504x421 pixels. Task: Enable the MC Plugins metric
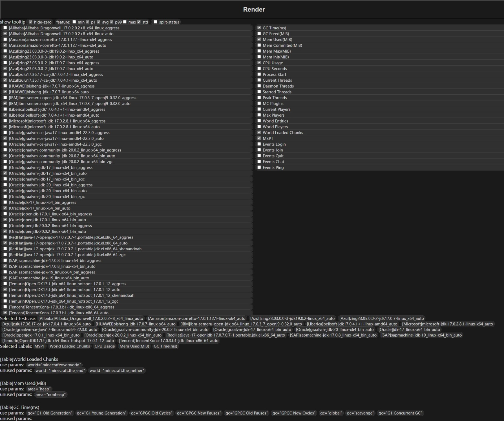pos(259,103)
